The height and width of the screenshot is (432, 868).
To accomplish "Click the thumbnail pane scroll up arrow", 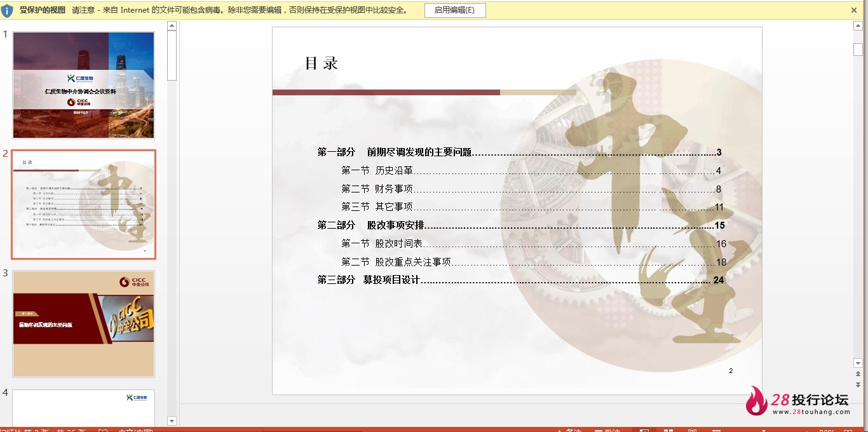I will pyautogui.click(x=172, y=25).
